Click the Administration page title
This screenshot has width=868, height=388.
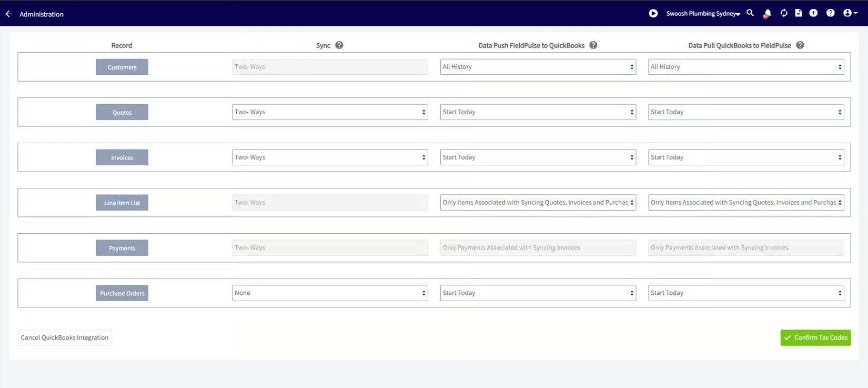[42, 14]
